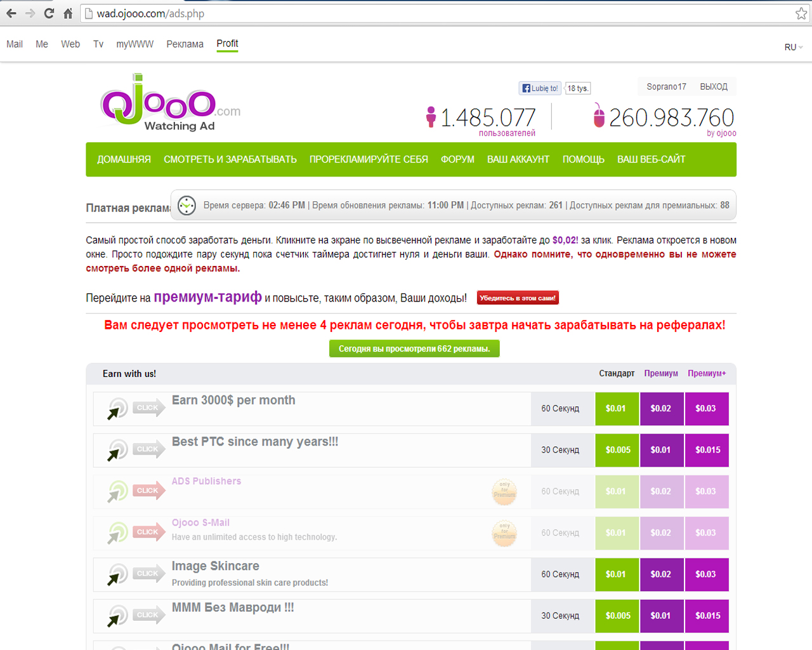This screenshot has height=650, width=812.
Task: Open ПОМОЩЬ in green menu
Action: click(x=584, y=159)
